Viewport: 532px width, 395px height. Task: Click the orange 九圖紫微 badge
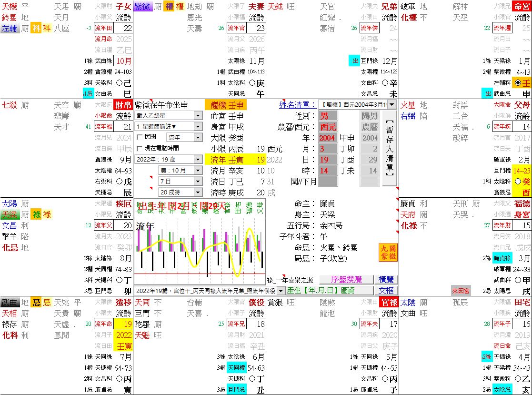[388, 253]
